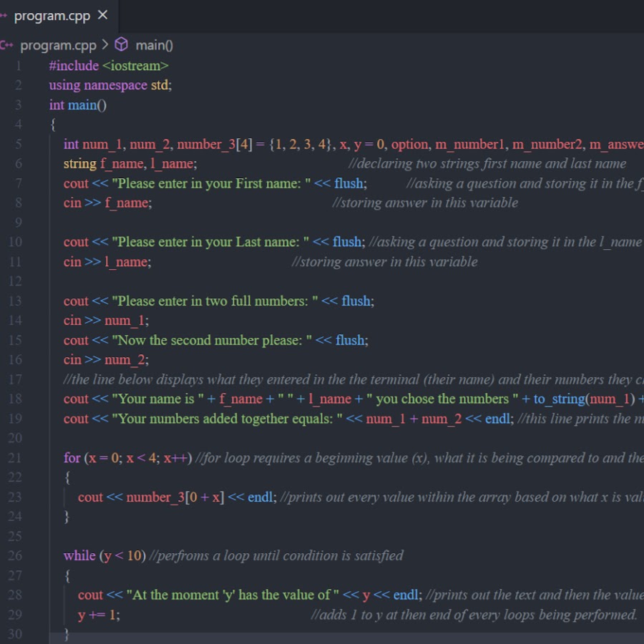This screenshot has height=644, width=644.
Task: Click the cube symbol icon beside main() in breadcrumb
Action: (120, 44)
